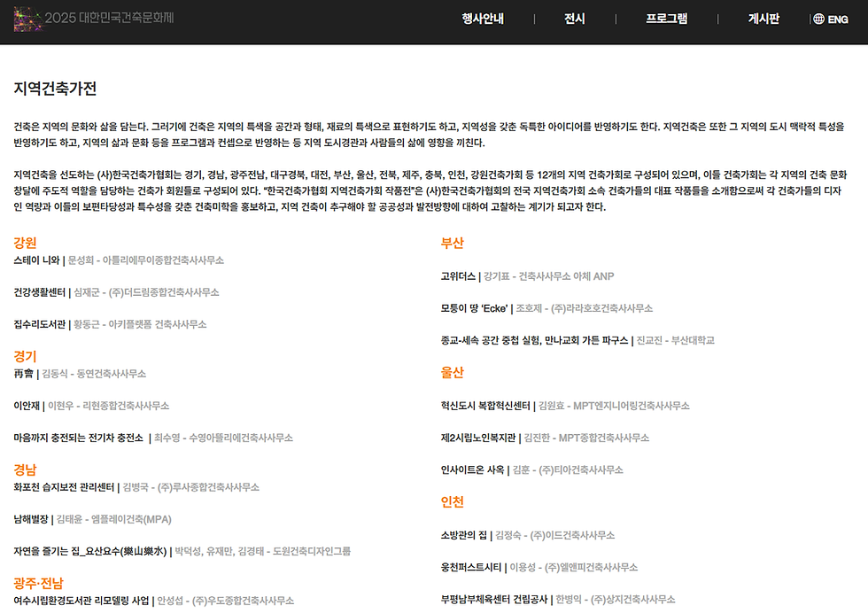This screenshot has width=868, height=613.
Task: Click the globe language icon
Action: pyautogui.click(x=818, y=19)
